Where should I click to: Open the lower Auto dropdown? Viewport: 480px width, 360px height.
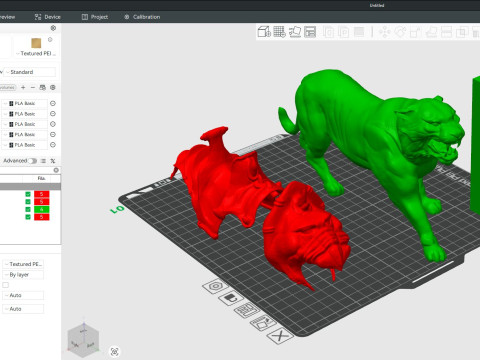tap(23, 309)
